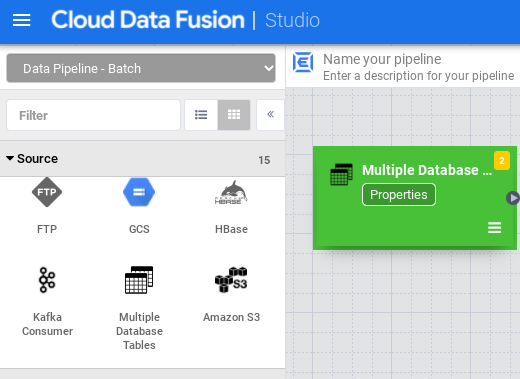Viewport: 520px width, 379px height.
Task: Click Name your pipeline text
Action: (382, 59)
